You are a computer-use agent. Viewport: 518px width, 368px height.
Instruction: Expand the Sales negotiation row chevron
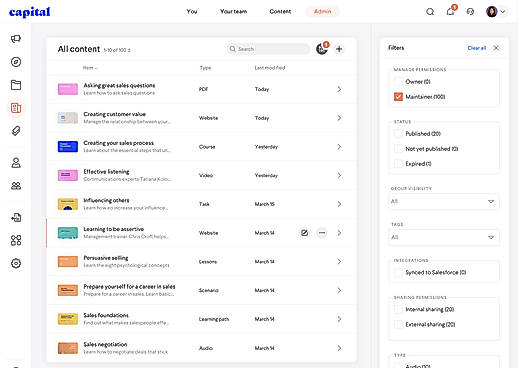click(339, 348)
